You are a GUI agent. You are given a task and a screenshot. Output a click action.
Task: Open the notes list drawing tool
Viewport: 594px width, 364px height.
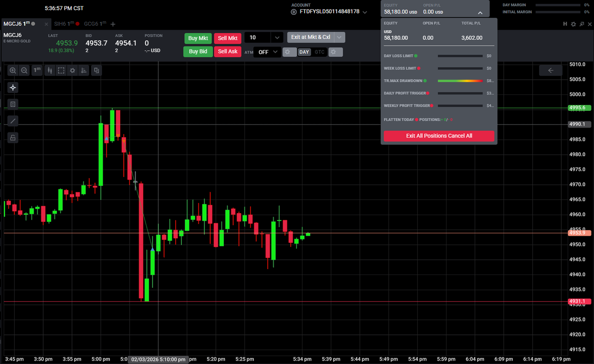point(13,104)
